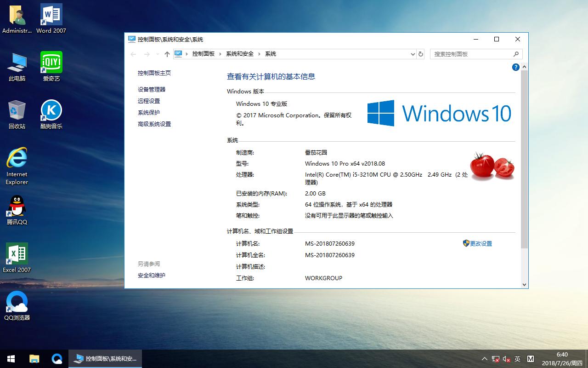Open the 此电脑 desktop icon
This screenshot has height=368, width=588.
click(17, 67)
